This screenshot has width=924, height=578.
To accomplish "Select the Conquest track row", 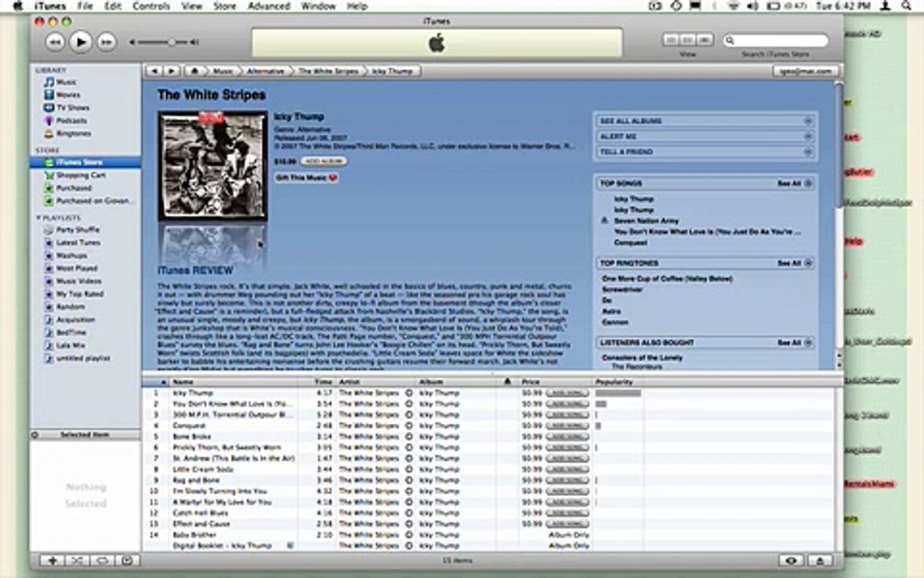I will point(488,425).
